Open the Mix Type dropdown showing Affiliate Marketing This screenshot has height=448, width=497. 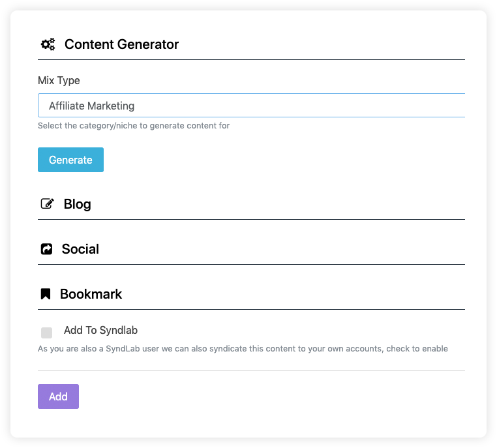[251, 106]
